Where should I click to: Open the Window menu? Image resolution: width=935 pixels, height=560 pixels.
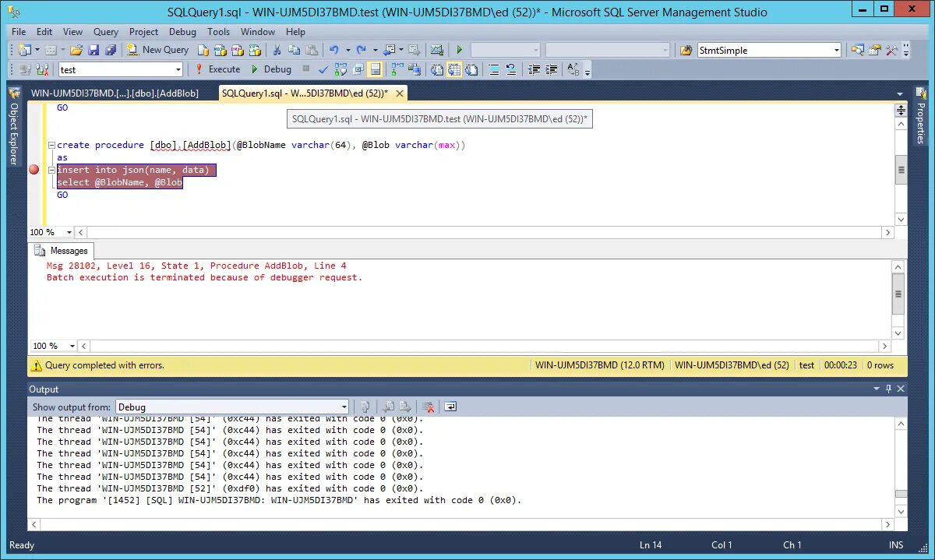pyautogui.click(x=258, y=32)
